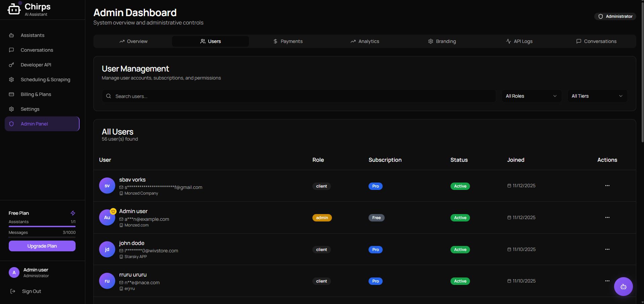Image resolution: width=644 pixels, height=304 pixels.
Task: Click the sv avatar for sbav vorks
Action: point(107,186)
